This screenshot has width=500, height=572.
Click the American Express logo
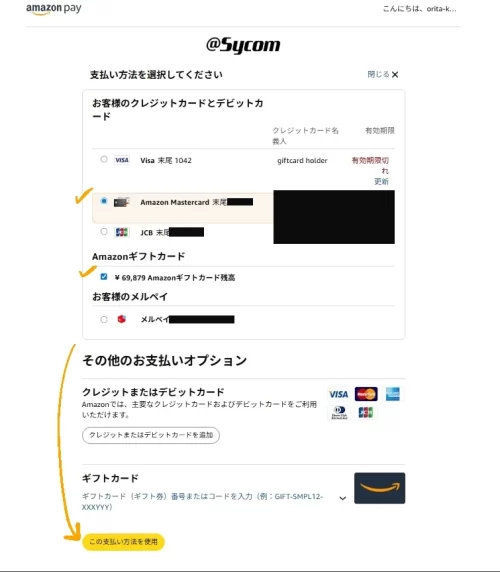(393, 394)
